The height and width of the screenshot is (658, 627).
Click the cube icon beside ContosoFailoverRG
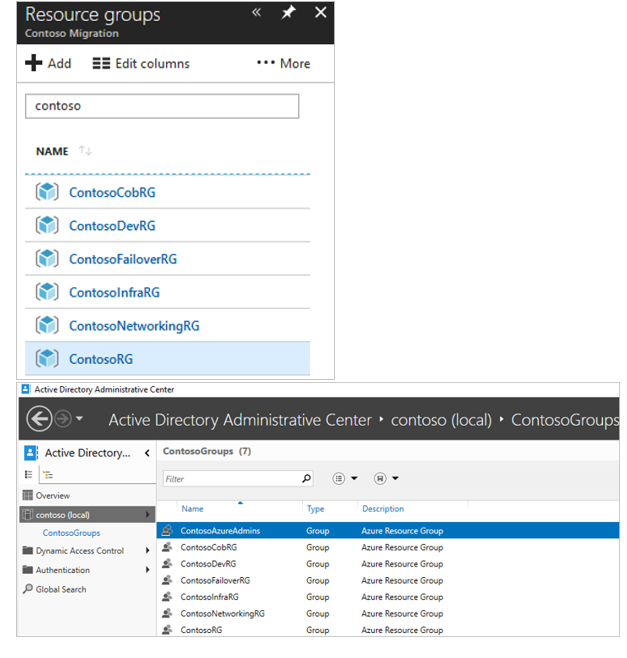(47, 258)
